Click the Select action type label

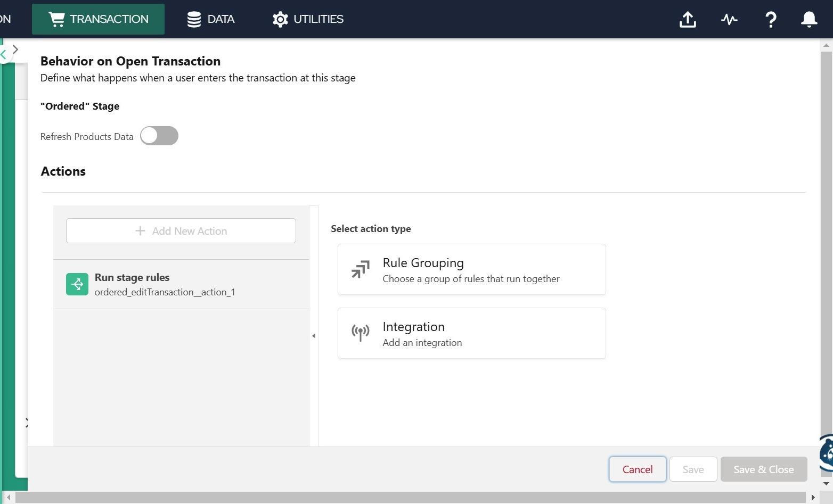click(x=371, y=229)
